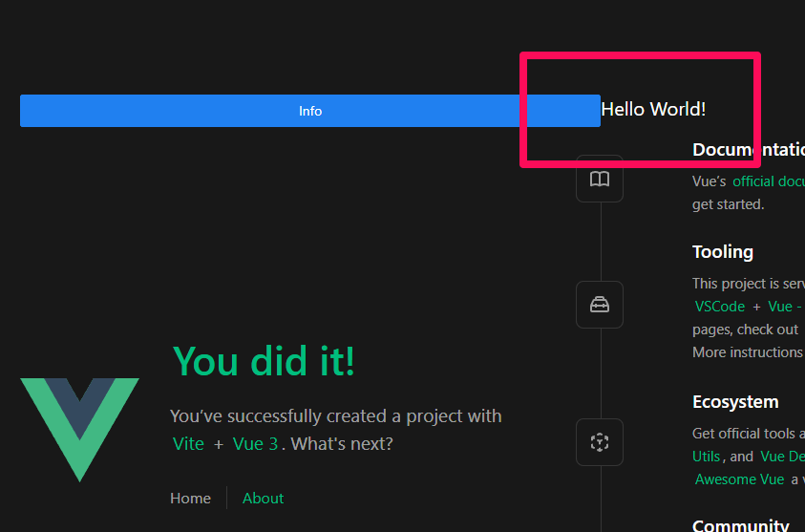The height and width of the screenshot is (532, 805).
Task: Click the Tooling heading
Action: pos(723,252)
